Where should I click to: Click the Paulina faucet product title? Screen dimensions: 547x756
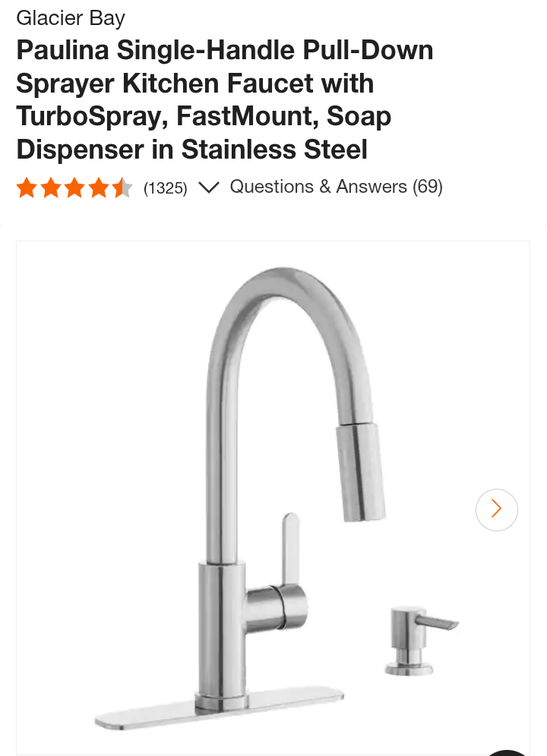pyautogui.click(x=225, y=99)
